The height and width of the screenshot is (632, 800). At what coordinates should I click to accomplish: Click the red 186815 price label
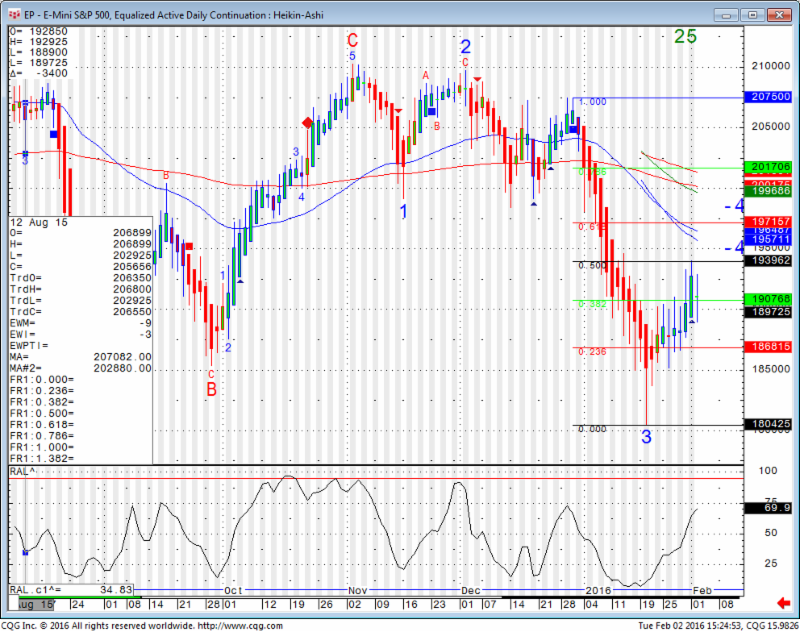pos(768,347)
